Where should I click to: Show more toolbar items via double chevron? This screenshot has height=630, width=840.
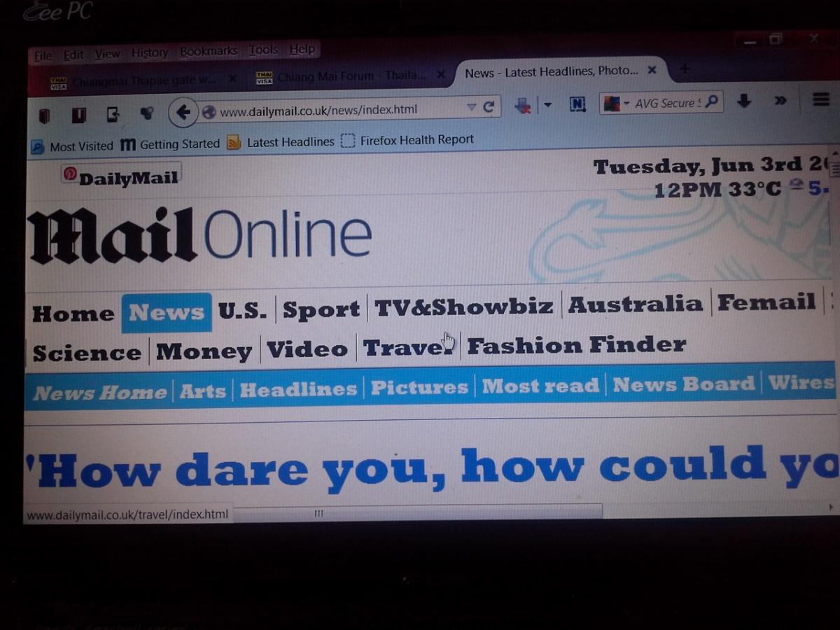780,101
